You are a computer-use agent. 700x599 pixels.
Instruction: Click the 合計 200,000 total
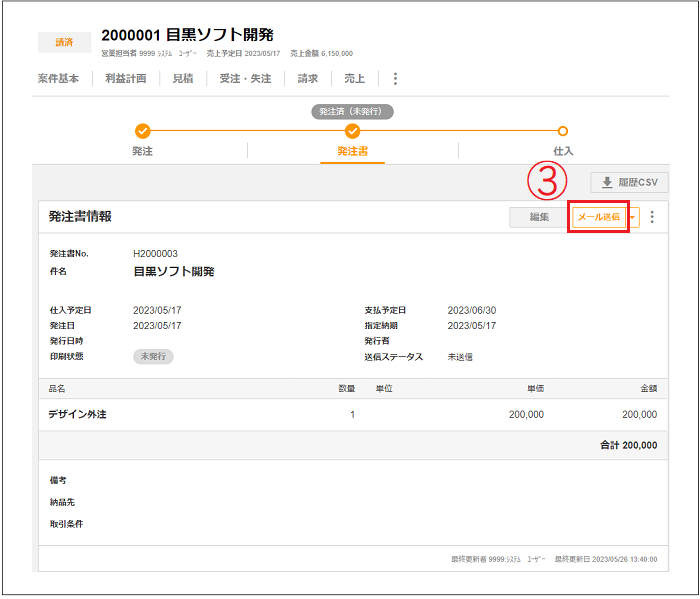point(628,445)
